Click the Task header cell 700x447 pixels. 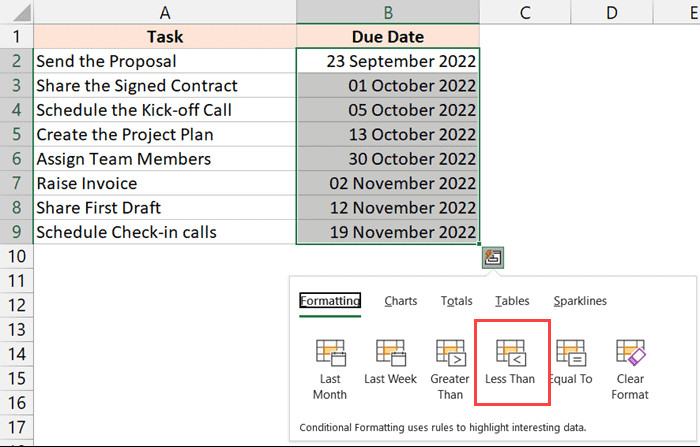[x=164, y=37]
